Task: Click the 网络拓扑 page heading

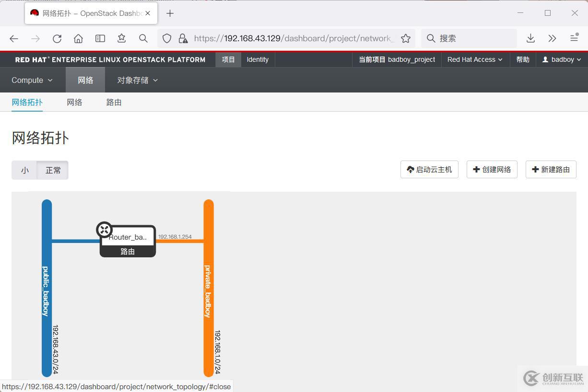Action: (40, 138)
